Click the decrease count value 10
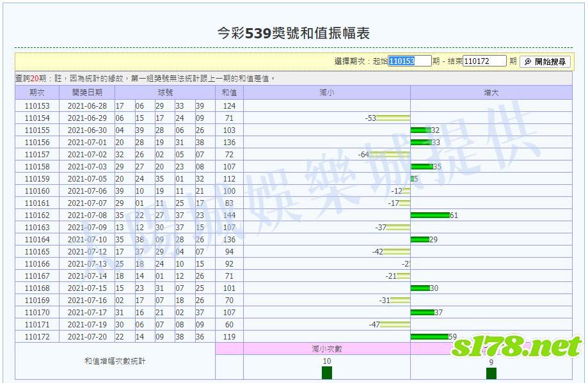Image resolution: width=588 pixels, height=383 pixels. click(326, 361)
